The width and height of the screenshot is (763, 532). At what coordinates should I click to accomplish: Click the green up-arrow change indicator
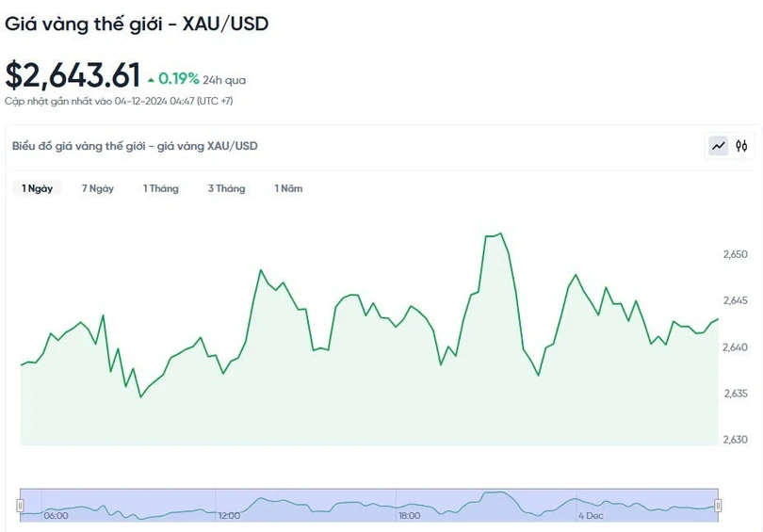(x=151, y=80)
